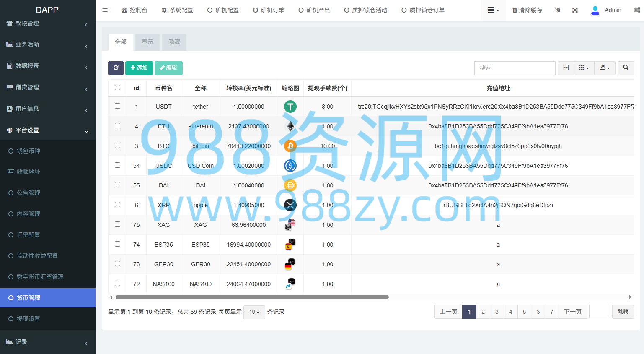Click 清除缓存 in the top bar
Image resolution: width=644 pixels, height=354 pixels.
coord(528,10)
